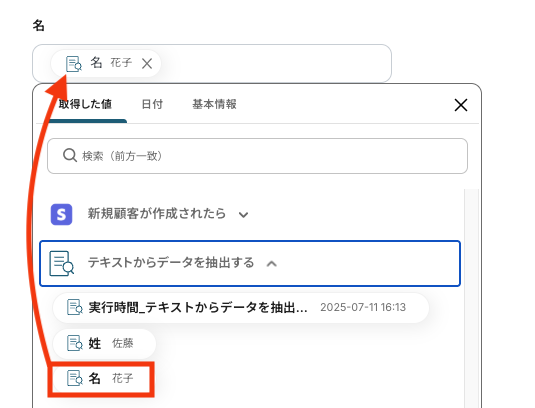This screenshot has width=535, height=408.
Task: Click the テキストからデータを抽出する document icon
Action: point(61,263)
